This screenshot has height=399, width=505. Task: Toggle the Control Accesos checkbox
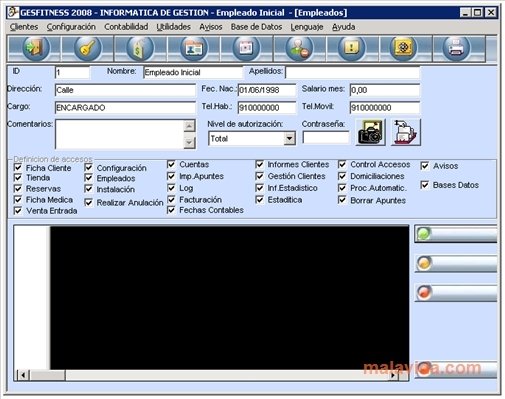click(342, 164)
